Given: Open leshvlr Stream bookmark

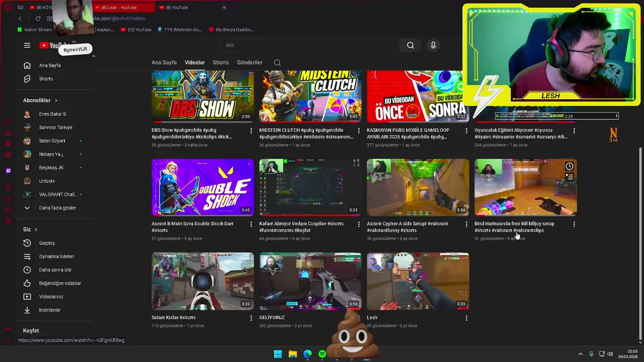Looking at the screenshot, I should pos(35,30).
